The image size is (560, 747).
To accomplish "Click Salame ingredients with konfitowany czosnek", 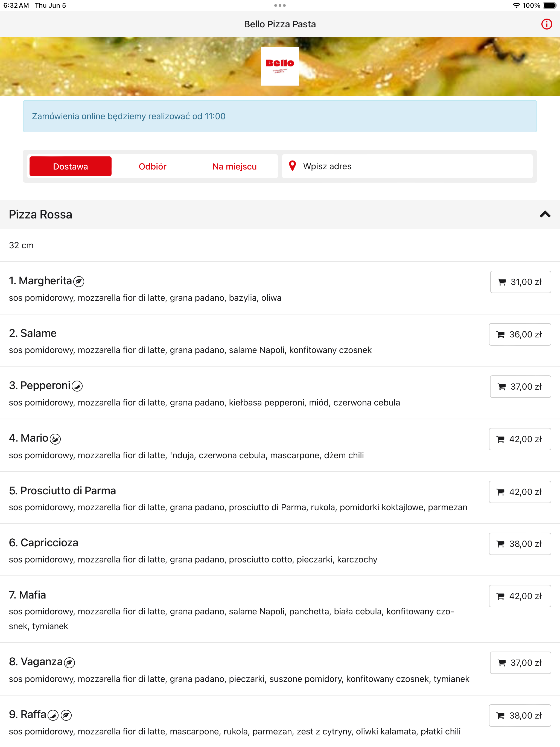I will pos(190,350).
